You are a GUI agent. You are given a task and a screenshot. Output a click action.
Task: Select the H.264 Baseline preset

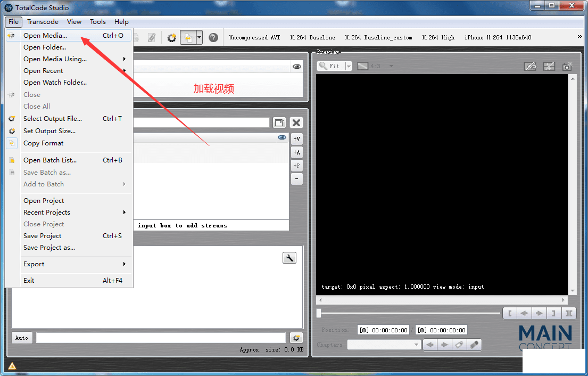313,37
